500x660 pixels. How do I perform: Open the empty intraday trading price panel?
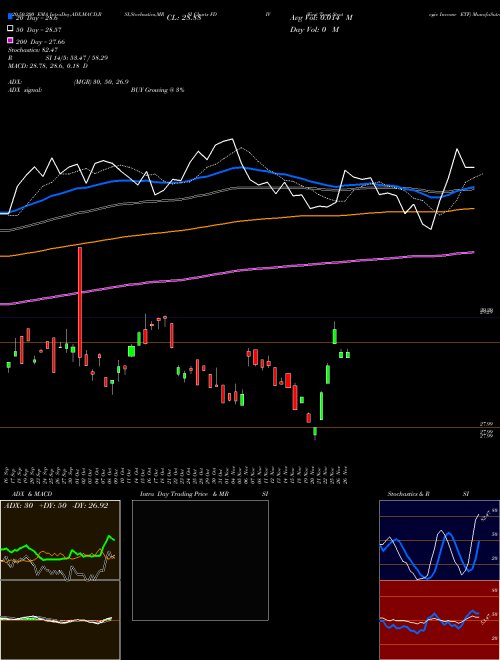pyautogui.click(x=200, y=560)
